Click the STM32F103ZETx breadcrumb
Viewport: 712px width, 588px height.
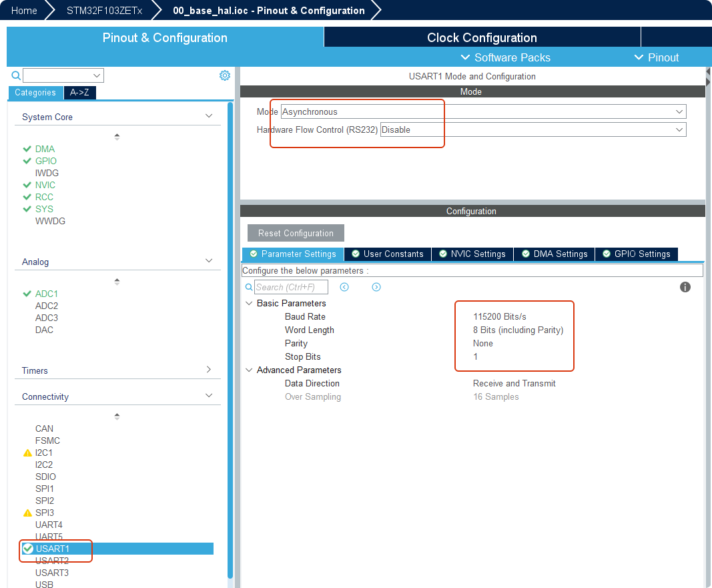(x=105, y=11)
